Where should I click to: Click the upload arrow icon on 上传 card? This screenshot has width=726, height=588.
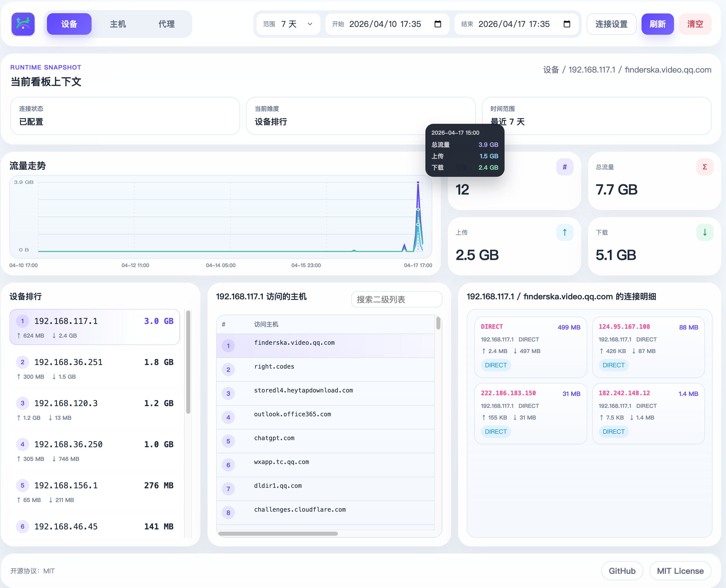pos(564,232)
